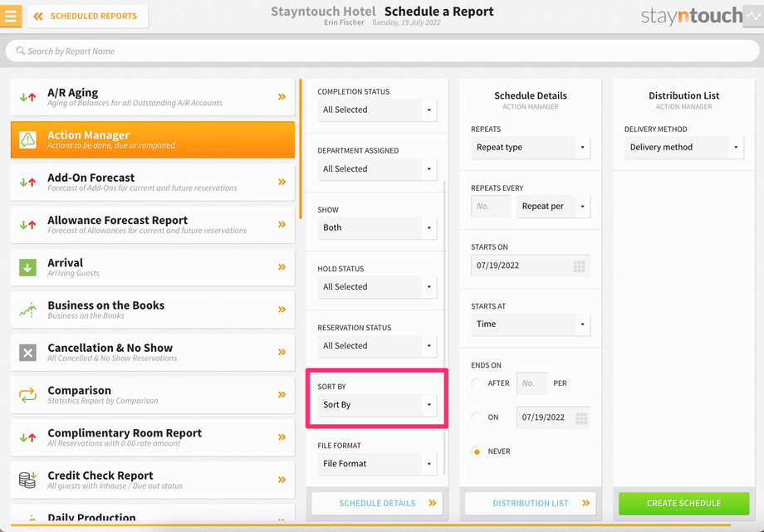
Task: Select the Add-On Forecast report
Action: coord(153,183)
